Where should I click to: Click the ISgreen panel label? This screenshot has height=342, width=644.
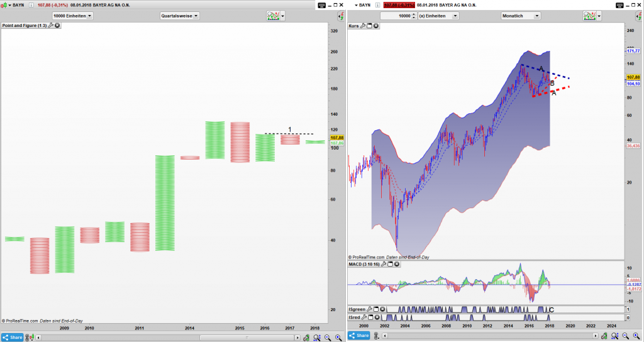357,309
